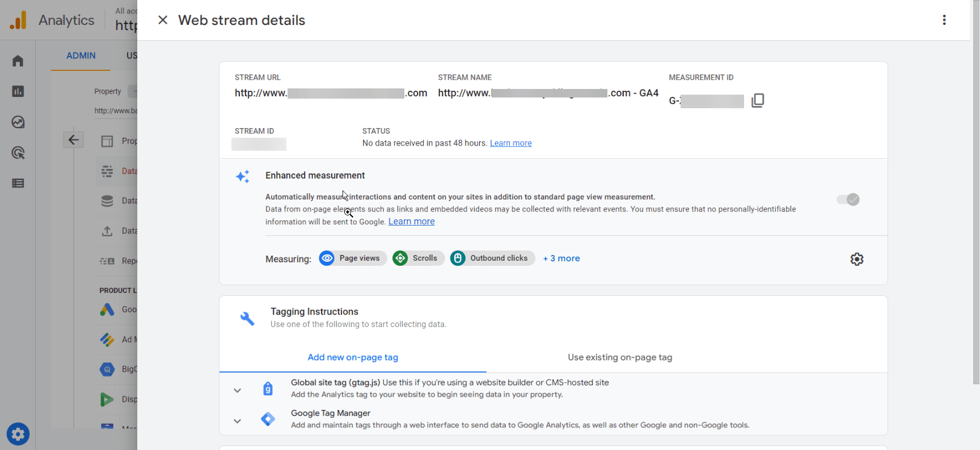
Task: Open Property Settings icon in admin list
Action: [x=107, y=141]
